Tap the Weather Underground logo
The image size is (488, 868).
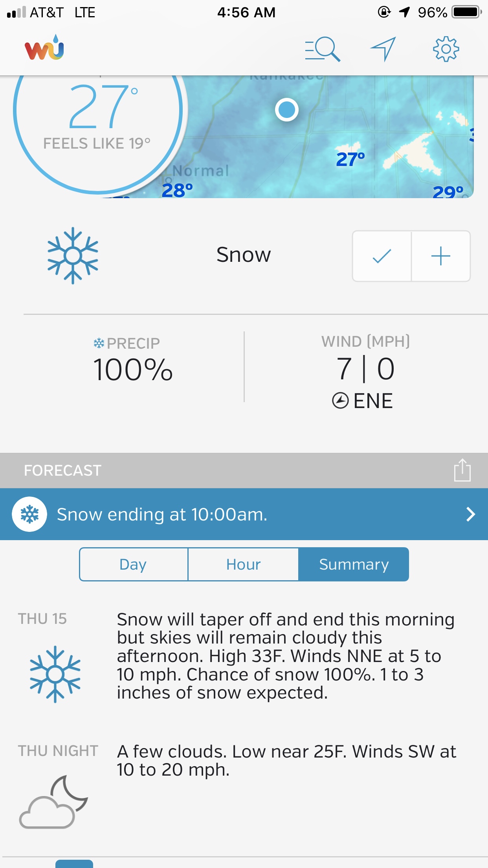(x=44, y=48)
